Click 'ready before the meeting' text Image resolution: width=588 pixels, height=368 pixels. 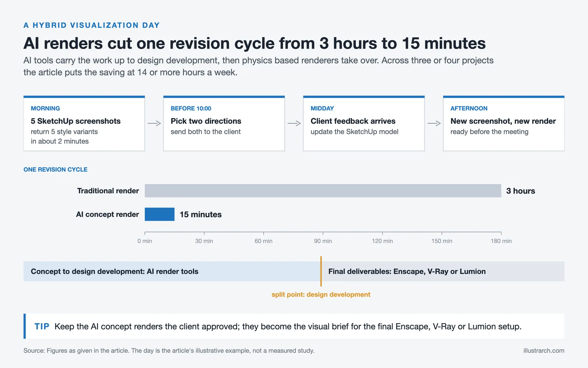pyautogui.click(x=489, y=132)
